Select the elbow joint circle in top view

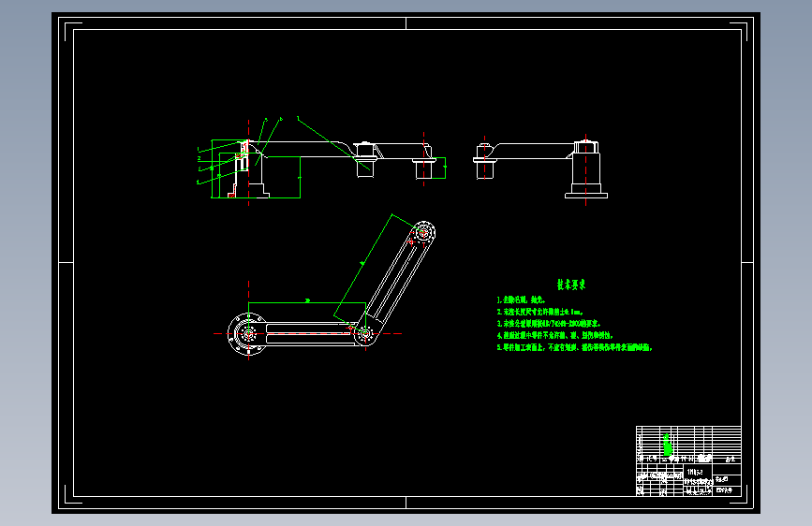point(365,334)
